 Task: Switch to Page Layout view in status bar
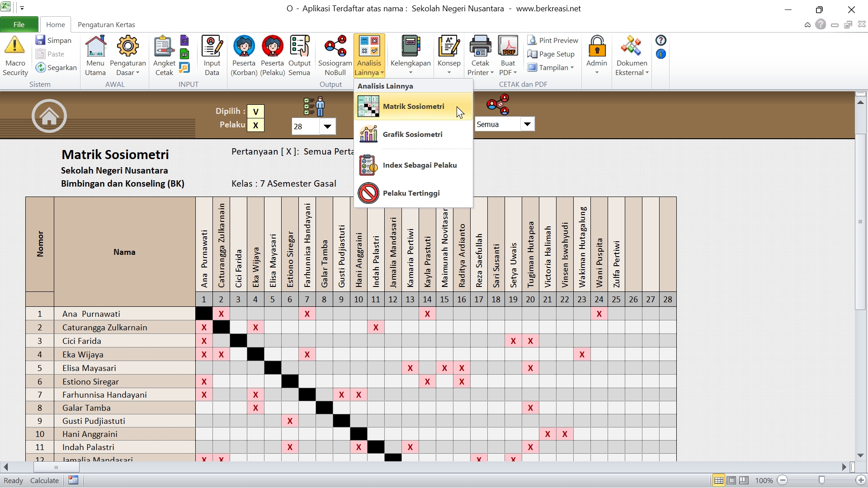[x=731, y=480]
